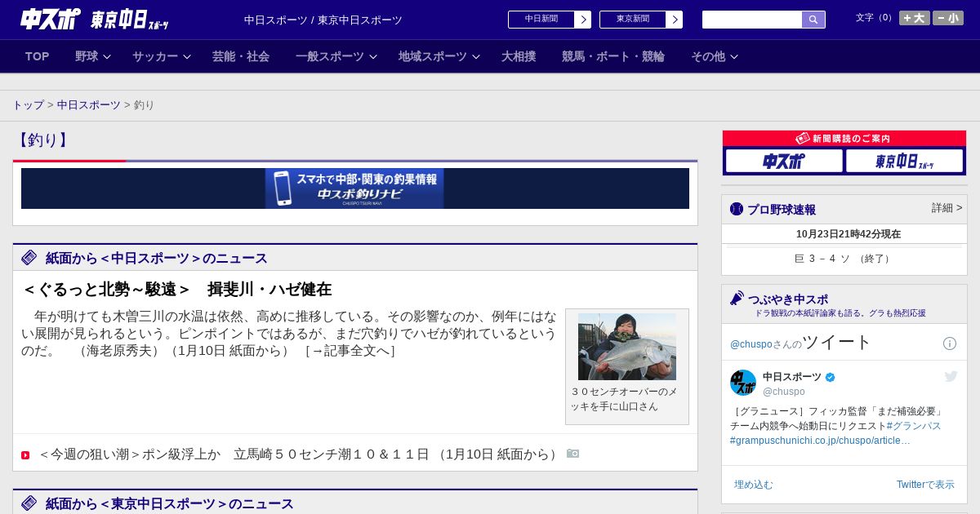This screenshot has width=980, height=514.
Task: Click the 中日スポーツ Twitter avatar
Action: coord(743,383)
